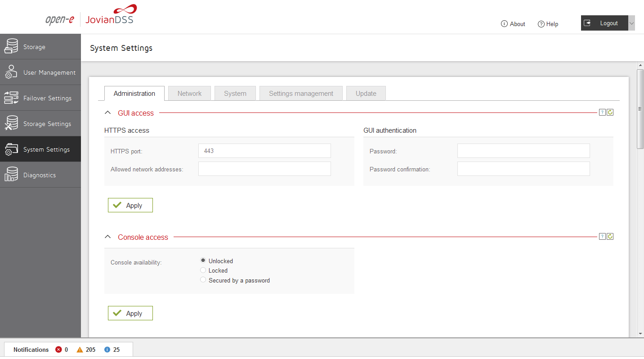Switch to the Network tab
This screenshot has width=644, height=359.
pos(189,94)
